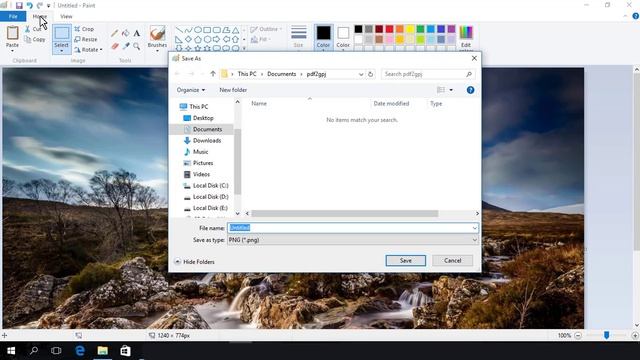Switch to the View ribbon tab
The height and width of the screenshot is (360, 640).
pyautogui.click(x=66, y=16)
